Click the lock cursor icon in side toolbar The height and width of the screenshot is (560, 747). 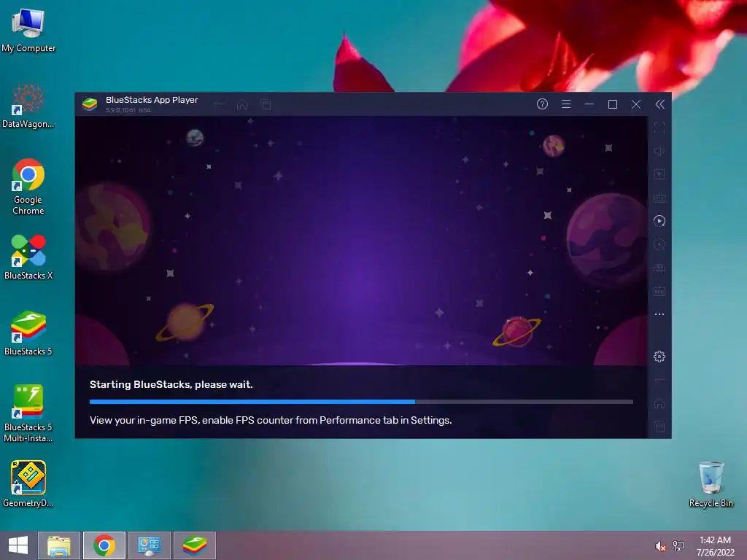(659, 174)
